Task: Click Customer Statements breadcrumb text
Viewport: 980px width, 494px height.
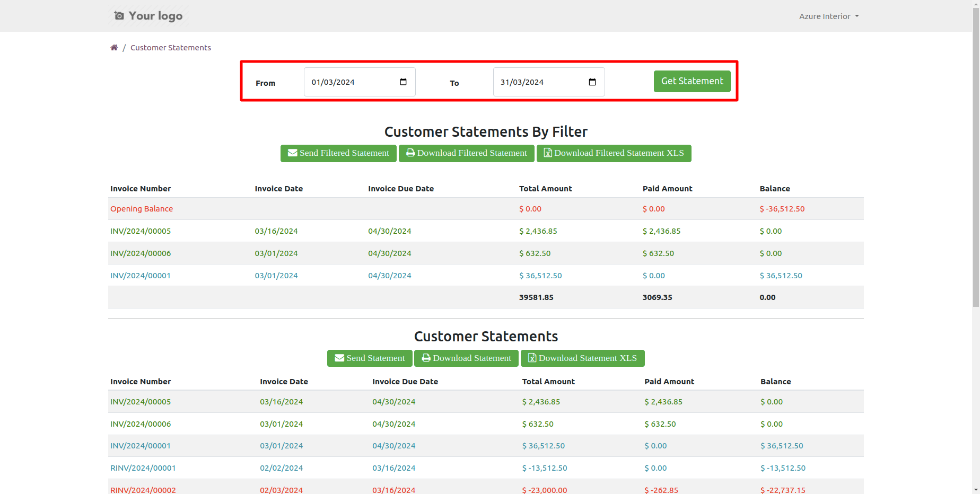Action: coord(171,48)
